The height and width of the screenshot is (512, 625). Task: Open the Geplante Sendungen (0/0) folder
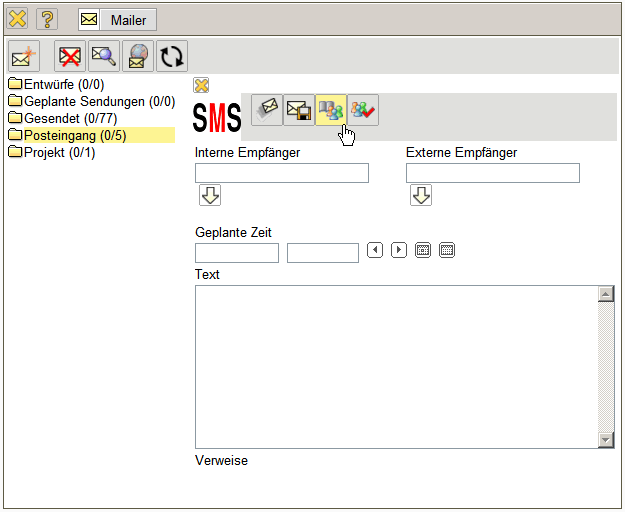tap(92, 101)
